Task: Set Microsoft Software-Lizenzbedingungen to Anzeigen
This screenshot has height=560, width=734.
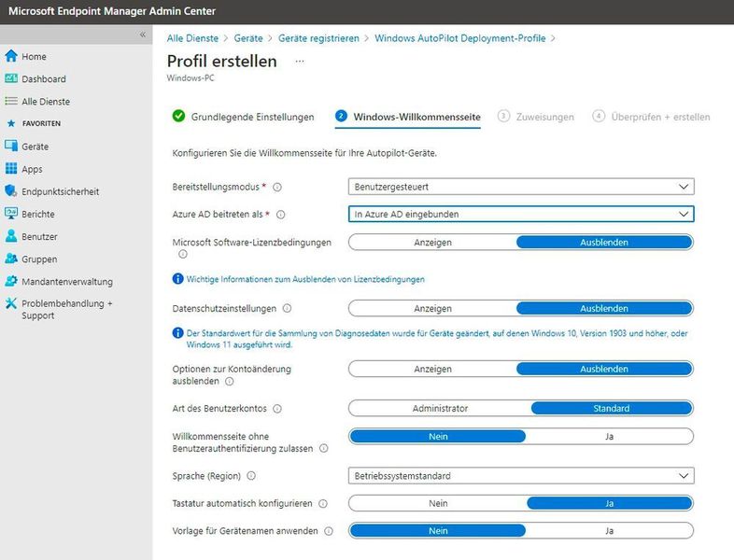Action: pyautogui.click(x=432, y=243)
